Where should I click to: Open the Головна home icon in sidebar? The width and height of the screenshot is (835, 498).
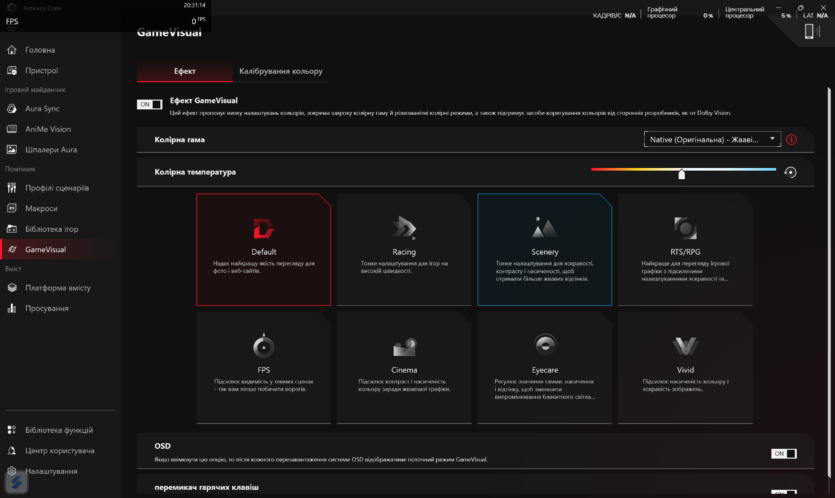coord(12,50)
